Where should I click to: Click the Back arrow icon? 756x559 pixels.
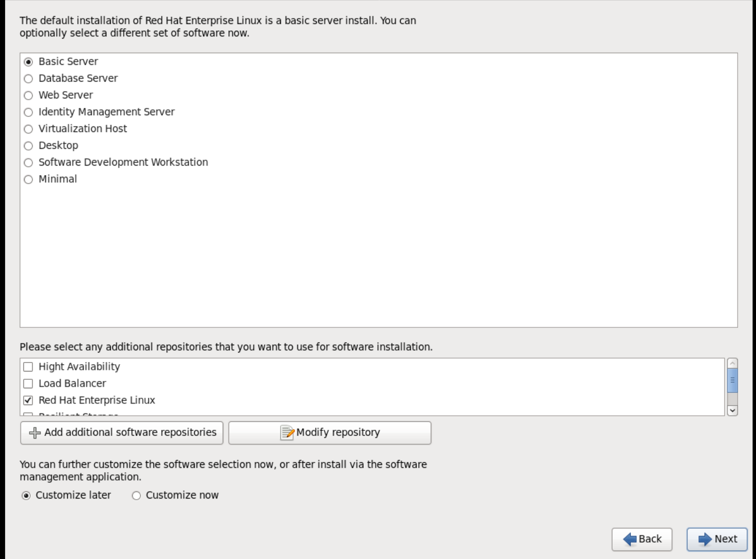[630, 539]
